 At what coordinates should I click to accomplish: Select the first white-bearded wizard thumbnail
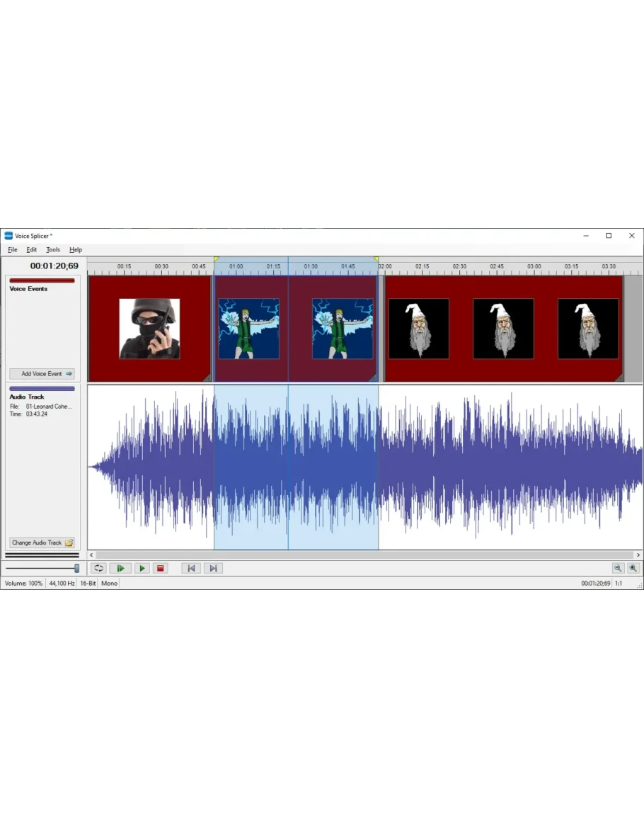point(418,329)
